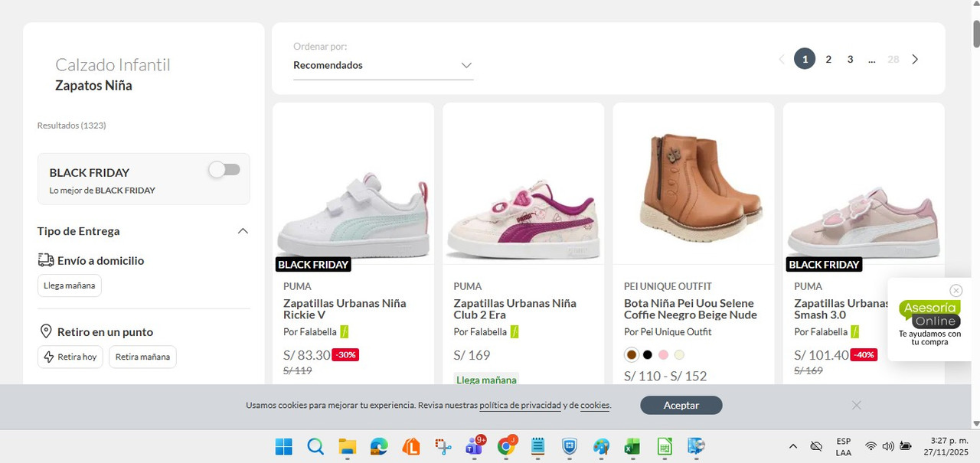Toggle the BLACK FRIDAY filter switch

(x=225, y=170)
